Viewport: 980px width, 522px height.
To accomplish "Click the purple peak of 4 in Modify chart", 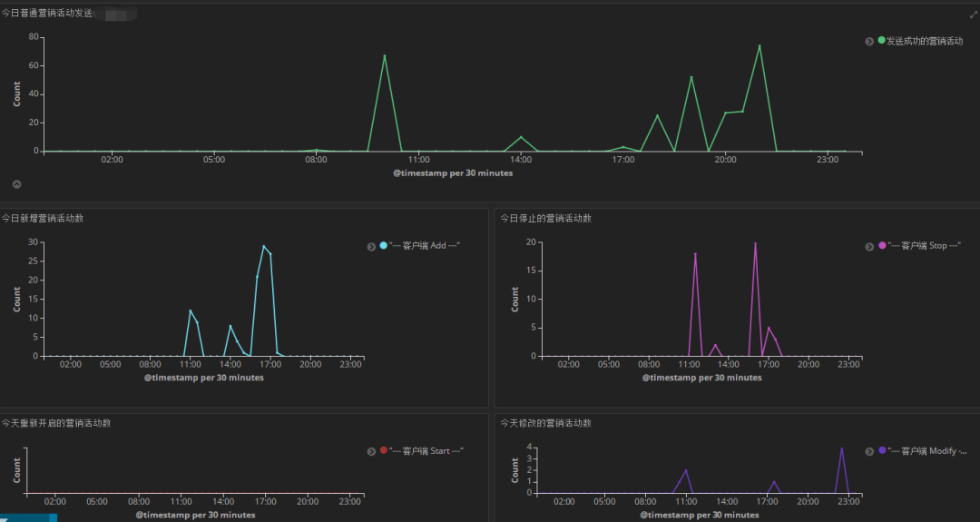I will [x=842, y=448].
